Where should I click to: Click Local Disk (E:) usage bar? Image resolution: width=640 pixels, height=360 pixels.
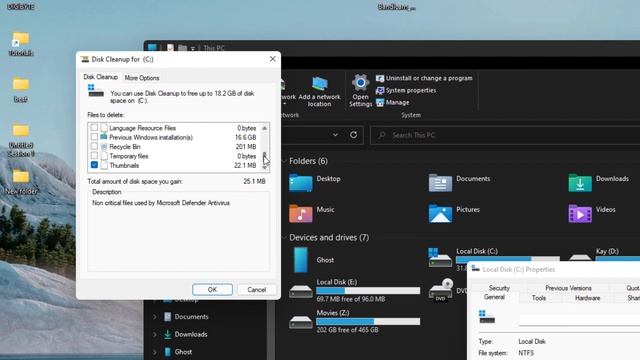click(368, 291)
